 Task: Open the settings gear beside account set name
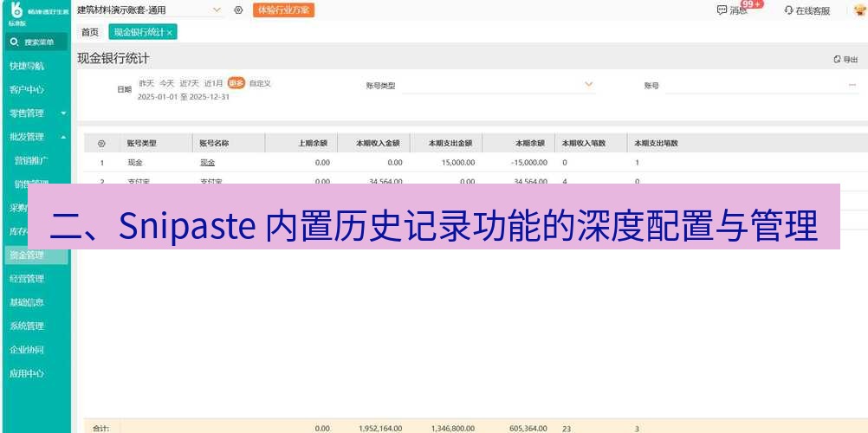[238, 10]
